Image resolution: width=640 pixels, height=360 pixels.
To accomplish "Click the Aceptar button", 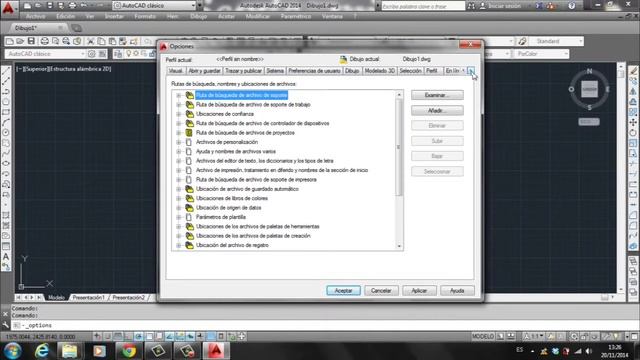I will click(343, 291).
